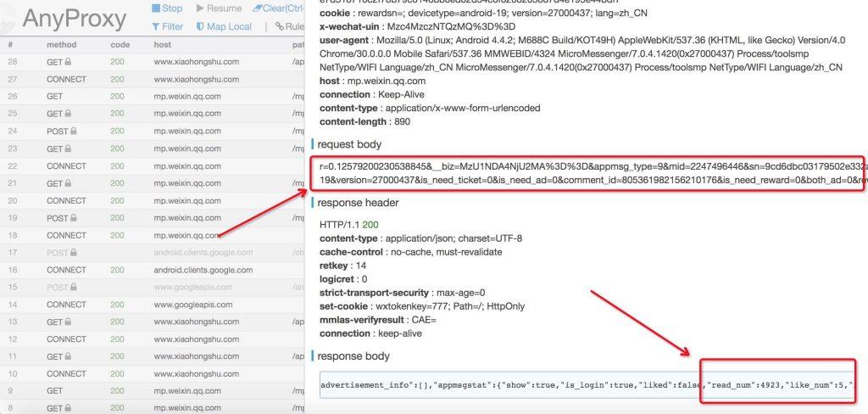Open the Rule menu item
Viewport: 868px width, 414px height.
(290, 26)
